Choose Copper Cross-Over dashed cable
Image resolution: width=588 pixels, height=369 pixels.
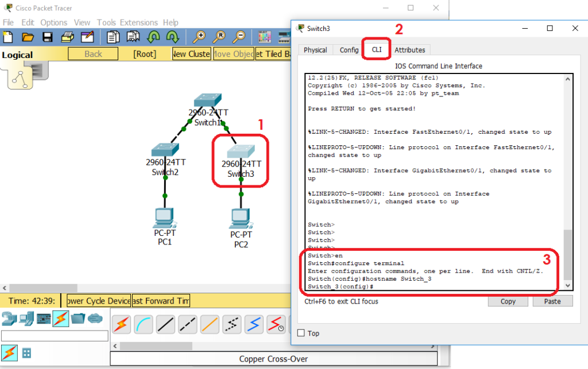188,324
